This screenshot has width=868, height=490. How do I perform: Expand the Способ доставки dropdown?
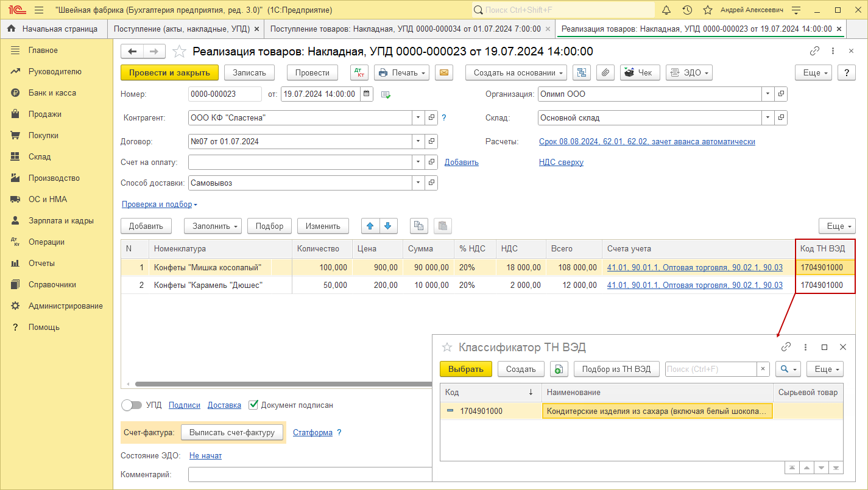418,183
